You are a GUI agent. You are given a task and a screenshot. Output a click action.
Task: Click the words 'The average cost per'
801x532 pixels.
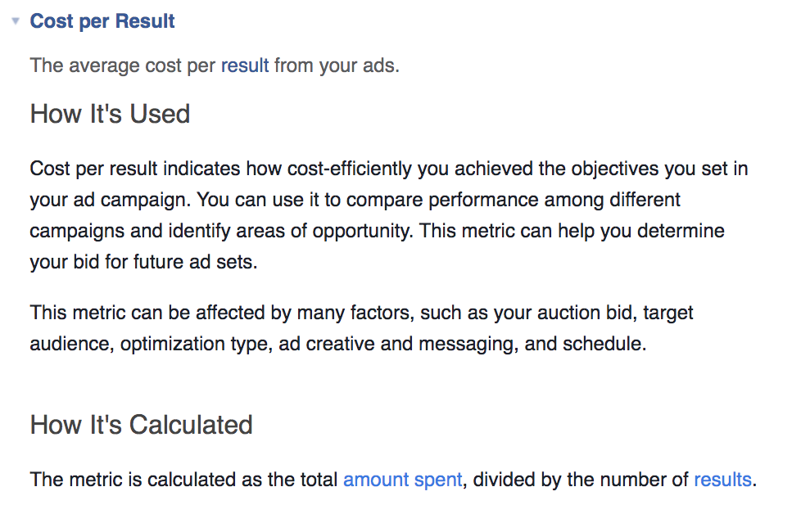point(123,65)
